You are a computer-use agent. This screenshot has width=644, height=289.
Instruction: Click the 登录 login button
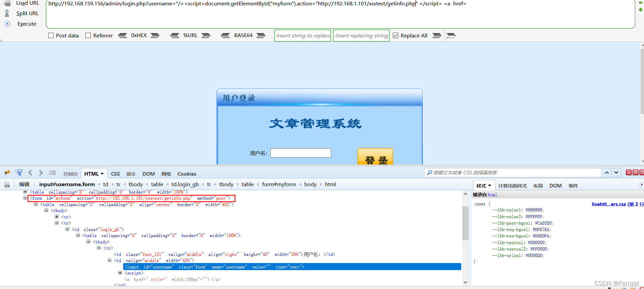[x=375, y=157]
